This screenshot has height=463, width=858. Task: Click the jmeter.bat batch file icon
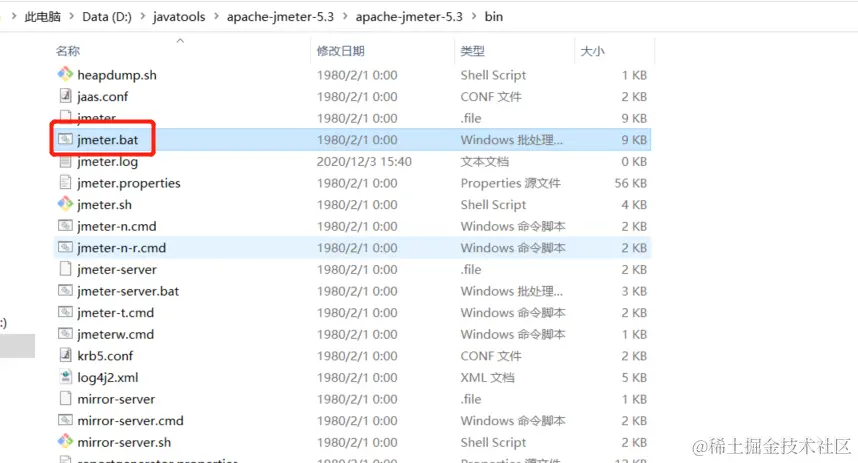65,139
